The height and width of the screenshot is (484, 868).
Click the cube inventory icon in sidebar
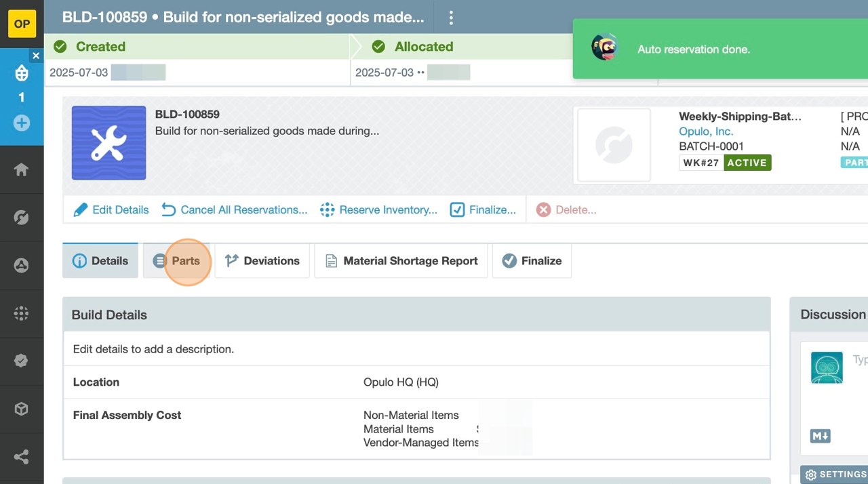pos(21,409)
